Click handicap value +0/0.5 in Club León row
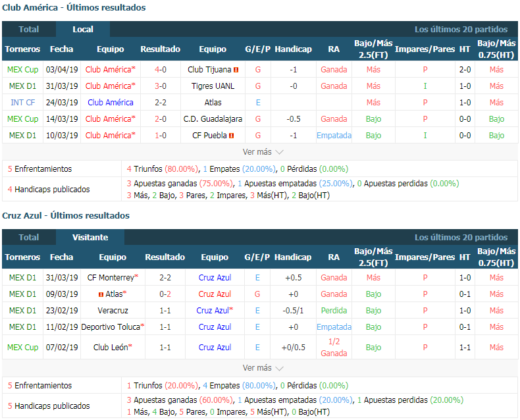The image size is (520, 420). click(293, 348)
